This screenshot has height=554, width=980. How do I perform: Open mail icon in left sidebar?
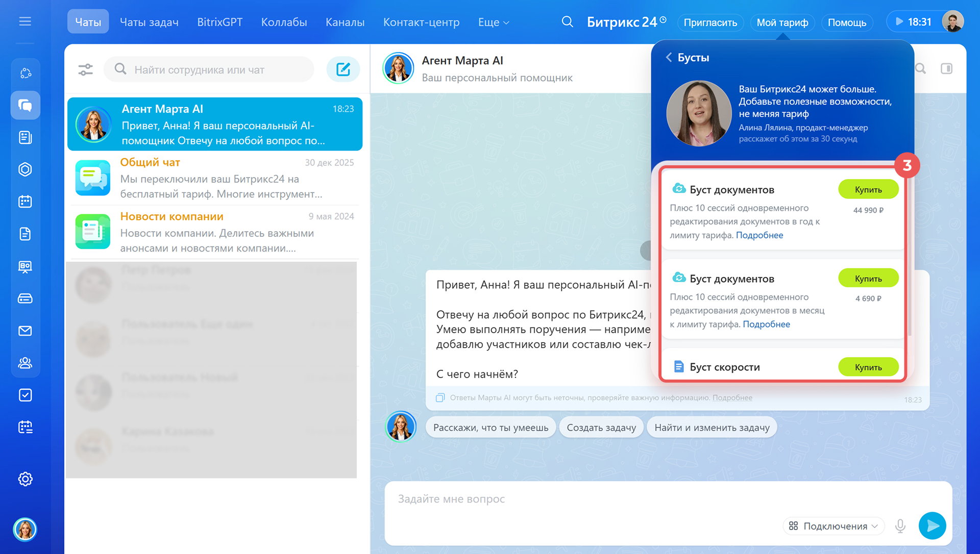[25, 331]
